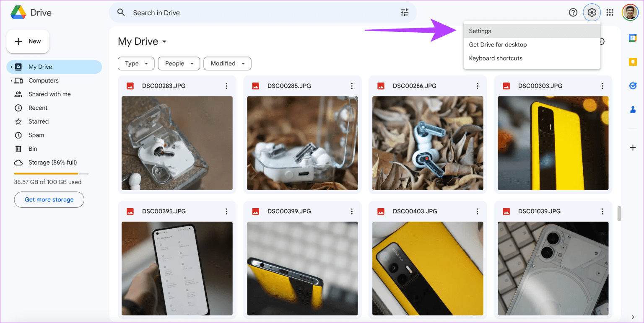Screen dimensions: 644x323
Task: Click the search options filter icon
Action: coord(404,13)
